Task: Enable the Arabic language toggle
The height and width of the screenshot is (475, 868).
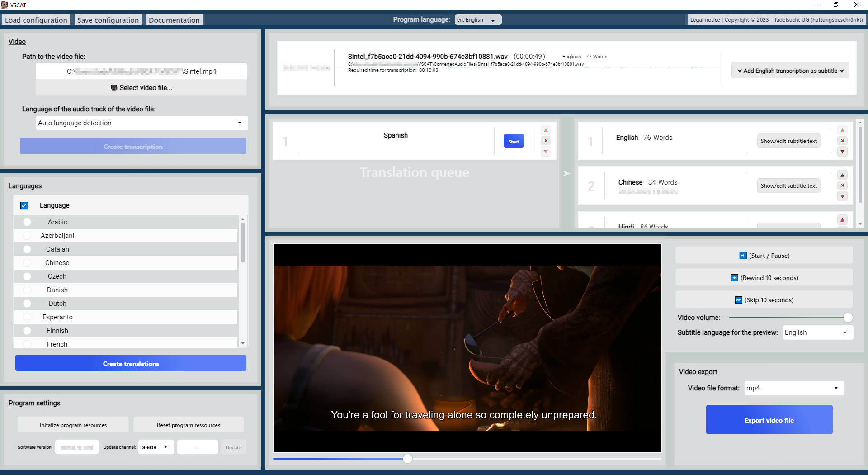Action: pyautogui.click(x=27, y=222)
